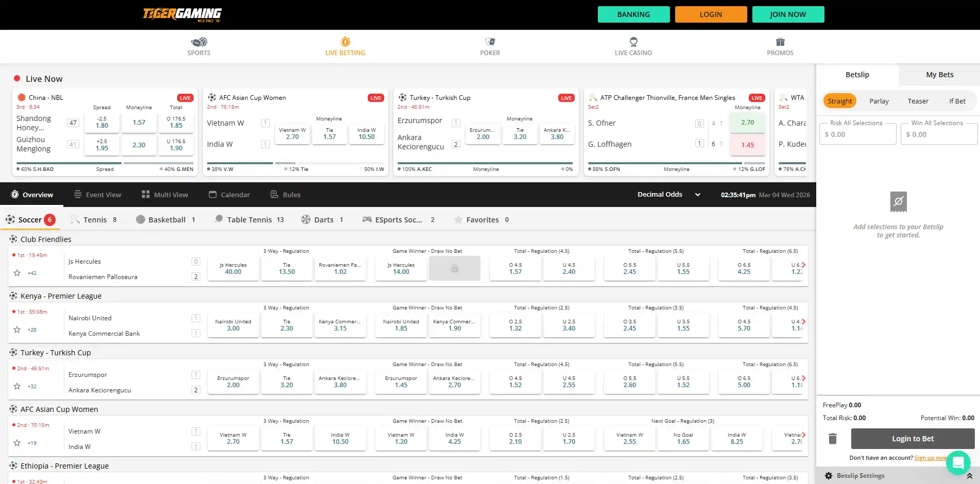Open the Kenya - Premier League heading
The height and width of the screenshot is (484, 980).
click(61, 296)
